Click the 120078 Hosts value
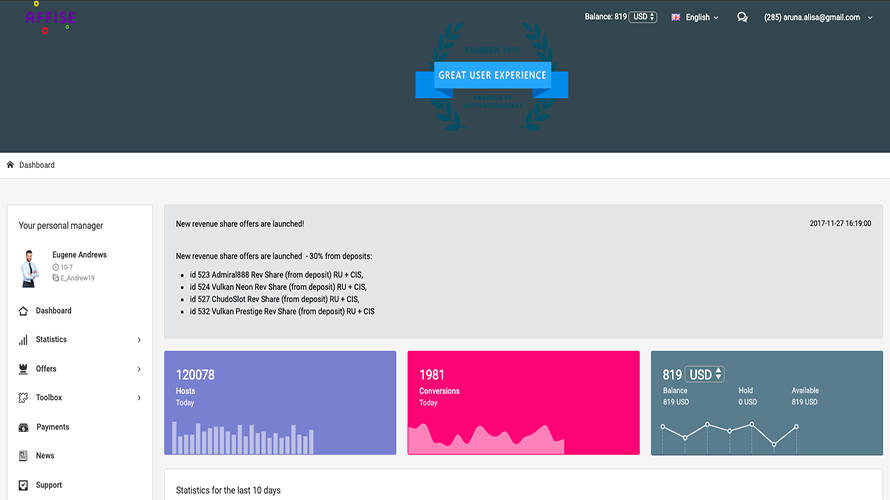 [x=195, y=375]
